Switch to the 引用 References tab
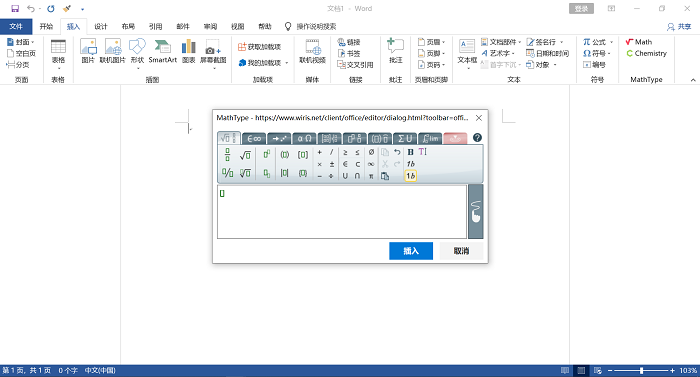This screenshot has height=377, width=700. click(155, 26)
